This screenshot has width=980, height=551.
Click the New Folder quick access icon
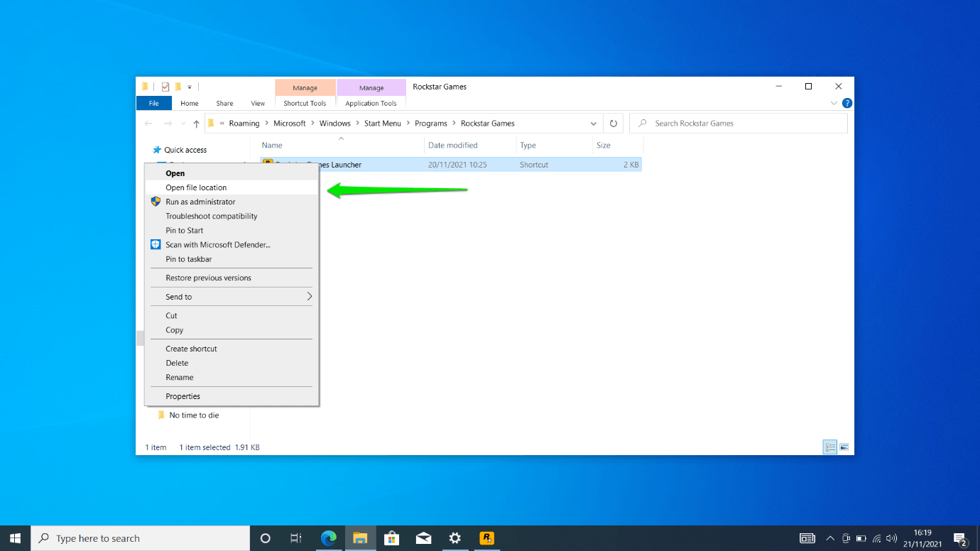178,86
